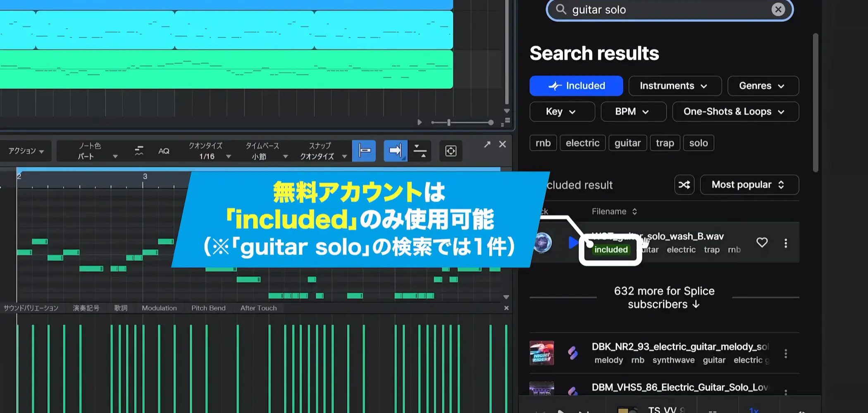Image resolution: width=868 pixels, height=413 pixels.
Task: Favorite the solo_wash_B.wav sample
Action: 762,242
